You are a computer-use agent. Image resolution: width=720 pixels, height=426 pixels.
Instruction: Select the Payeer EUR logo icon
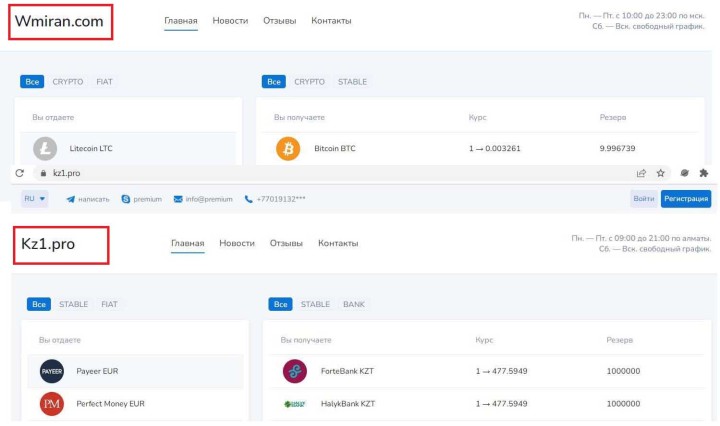(x=52, y=371)
